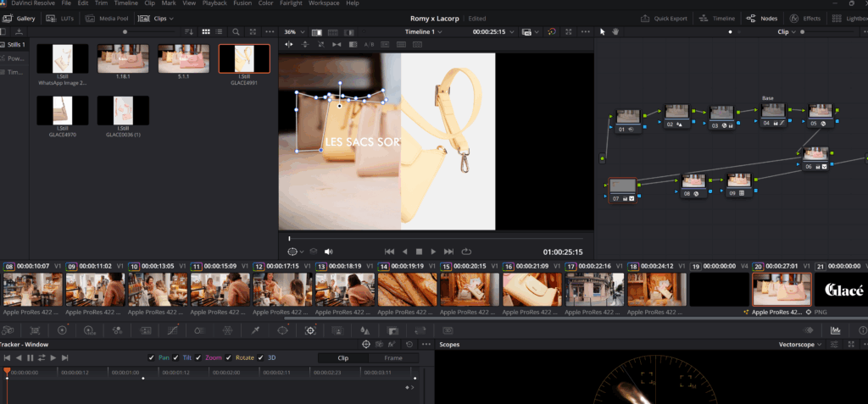Open the color bypass rainbow icon
Image resolution: width=868 pixels, height=404 pixels.
[x=552, y=32]
